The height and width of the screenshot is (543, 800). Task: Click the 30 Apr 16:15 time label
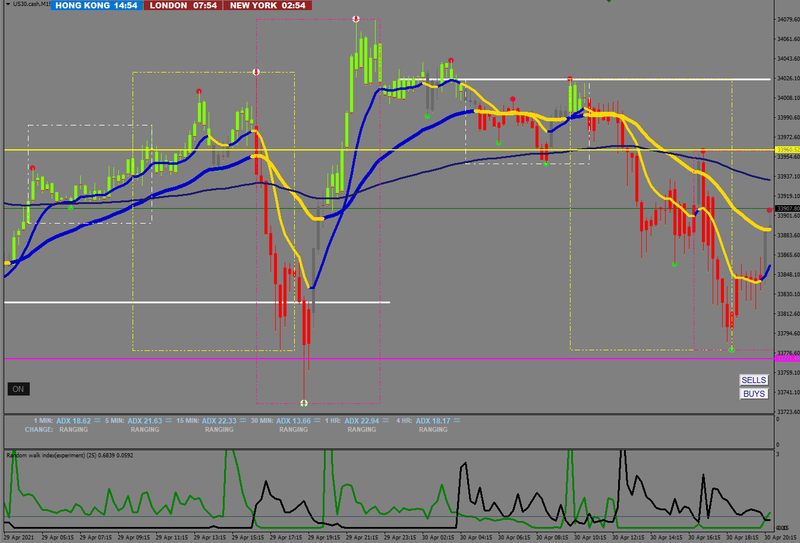click(705, 538)
